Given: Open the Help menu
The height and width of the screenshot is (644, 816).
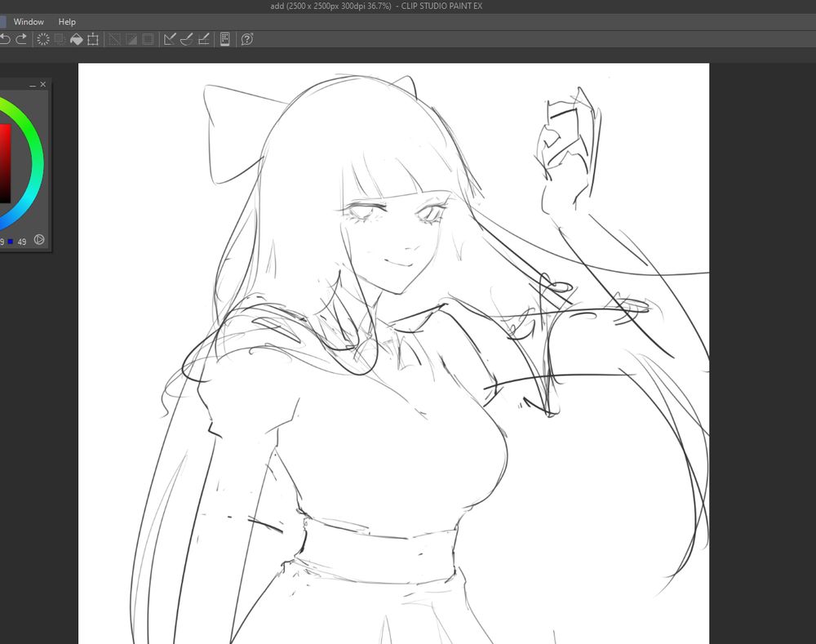Looking at the screenshot, I should click(x=67, y=22).
